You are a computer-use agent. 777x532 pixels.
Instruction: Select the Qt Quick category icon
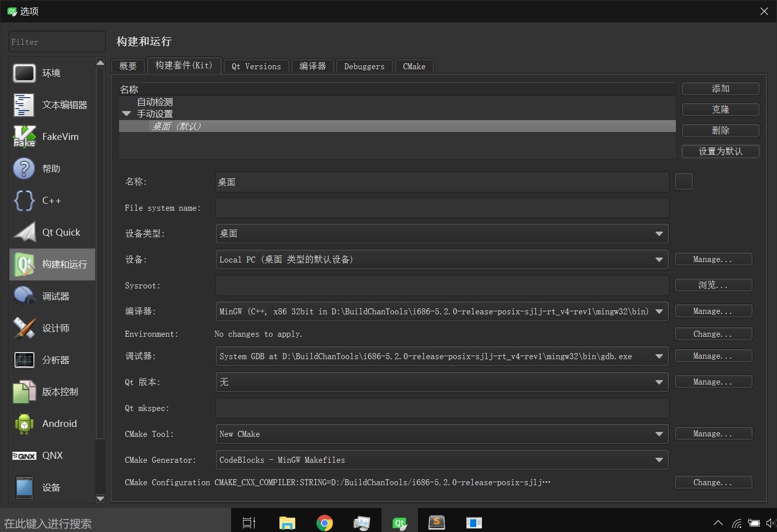pyautogui.click(x=24, y=233)
